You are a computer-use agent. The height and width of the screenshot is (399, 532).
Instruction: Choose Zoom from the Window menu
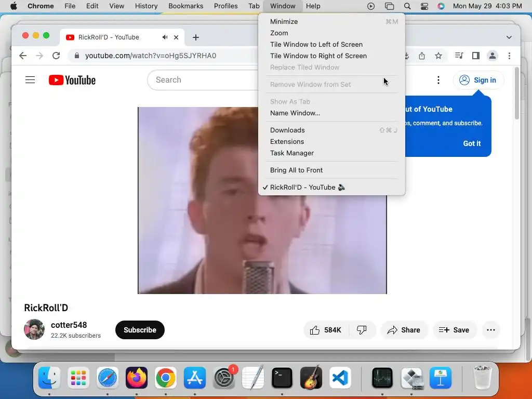pyautogui.click(x=332, y=33)
